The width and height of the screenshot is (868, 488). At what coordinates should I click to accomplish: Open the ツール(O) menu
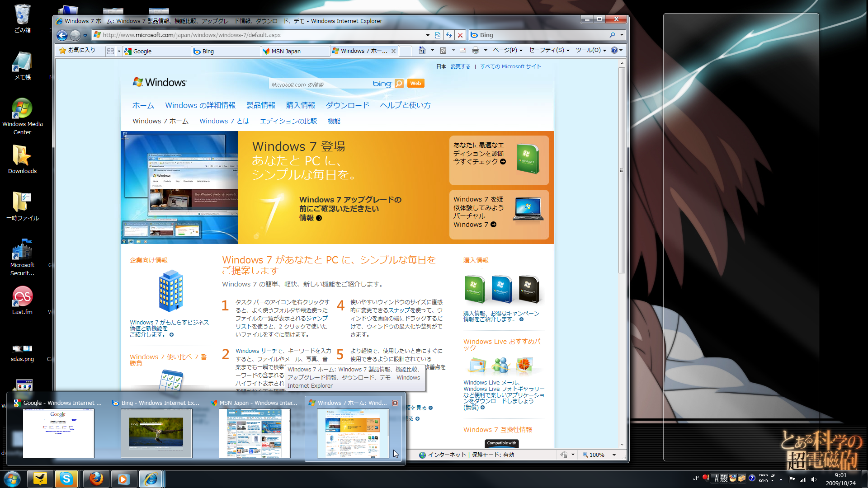pos(591,50)
